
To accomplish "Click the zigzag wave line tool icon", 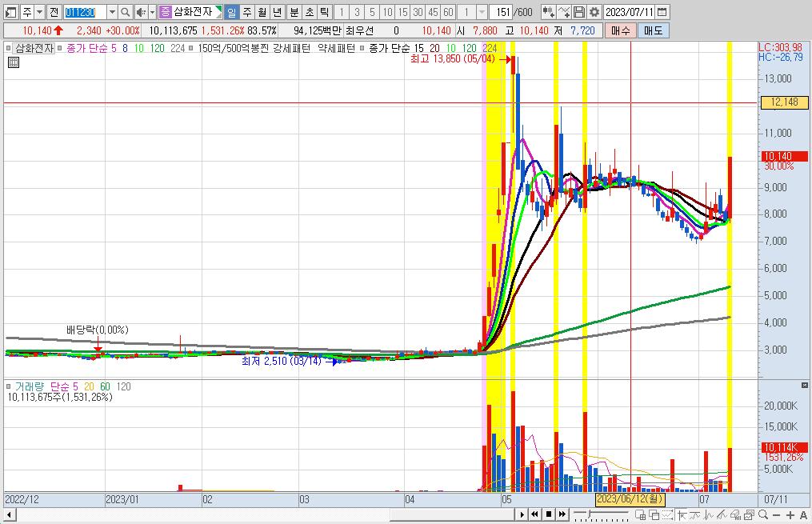I will click(709, 514).
